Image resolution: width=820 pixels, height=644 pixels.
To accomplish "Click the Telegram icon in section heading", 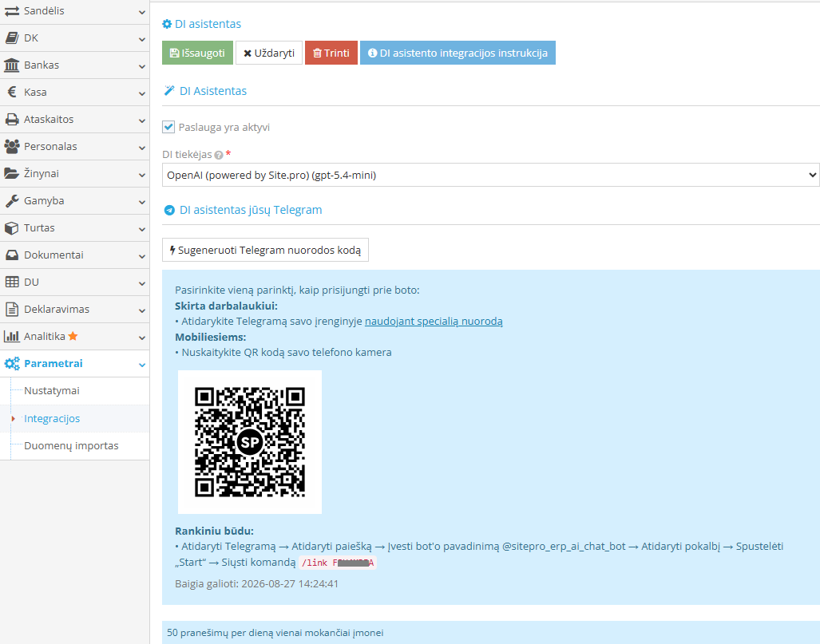I will click(x=169, y=210).
